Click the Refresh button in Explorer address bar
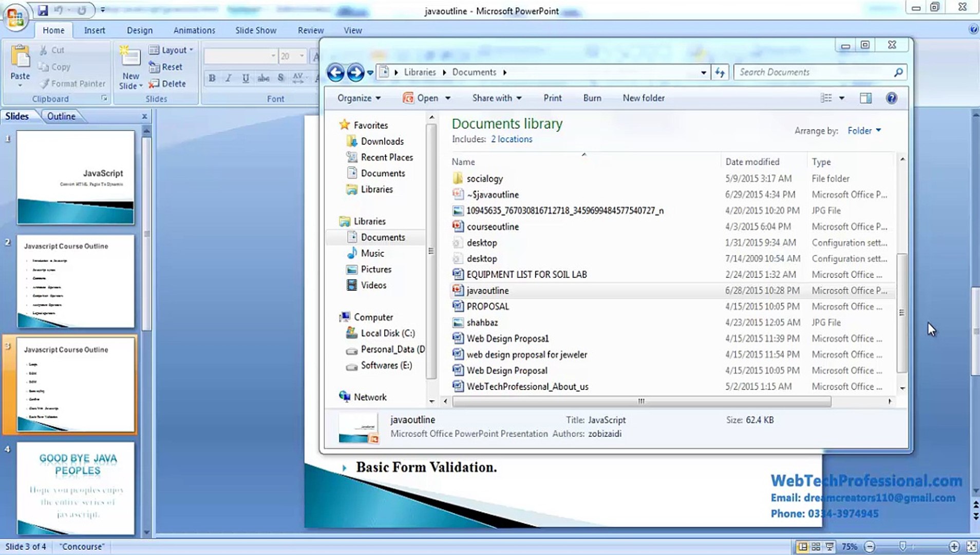Viewport: 980px width, 555px height. click(720, 72)
